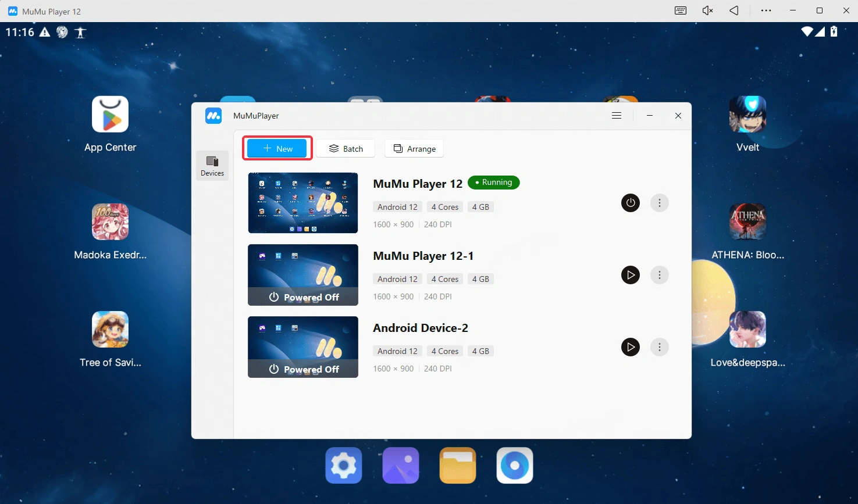Close the MuMuPlayer device manager dialog
This screenshot has width=858, height=504.
[678, 116]
